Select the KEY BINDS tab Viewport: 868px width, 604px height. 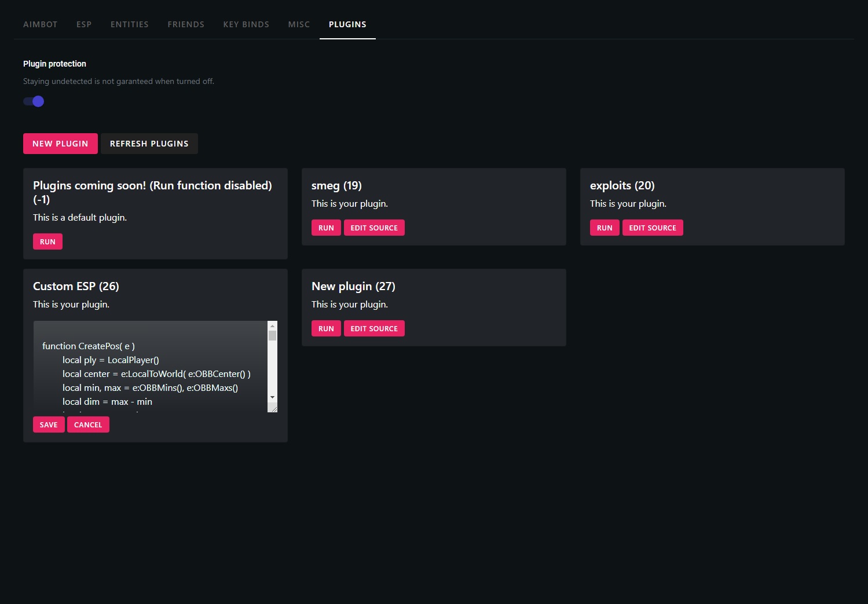246,24
